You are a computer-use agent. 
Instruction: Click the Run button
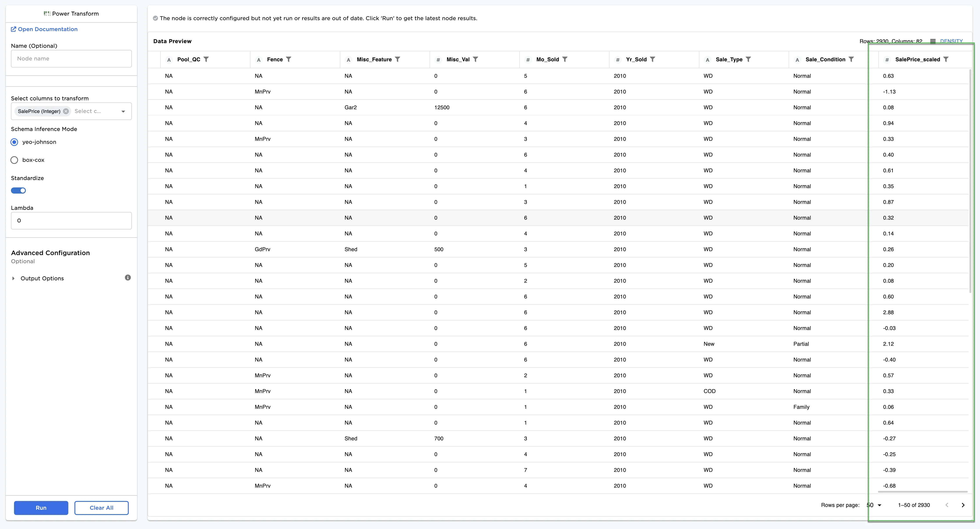tap(41, 508)
